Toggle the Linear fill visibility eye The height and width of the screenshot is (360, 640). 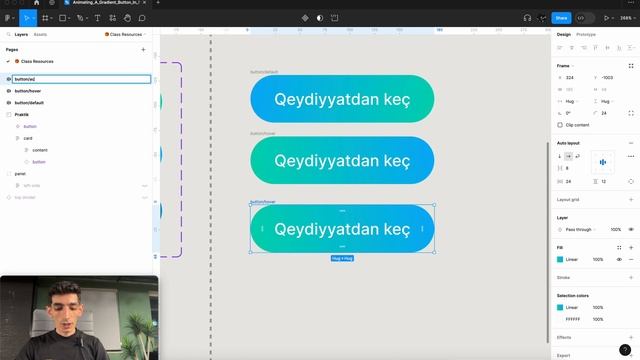[619, 259]
